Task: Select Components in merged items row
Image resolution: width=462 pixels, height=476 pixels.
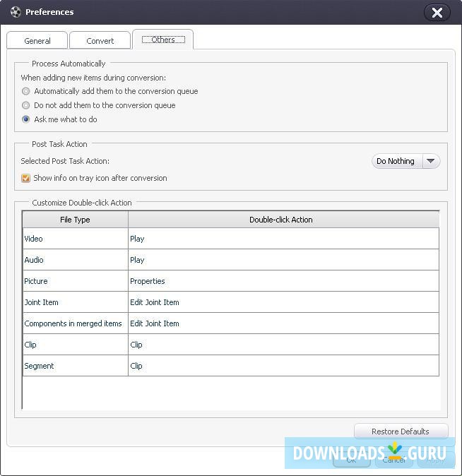Action: click(x=76, y=323)
